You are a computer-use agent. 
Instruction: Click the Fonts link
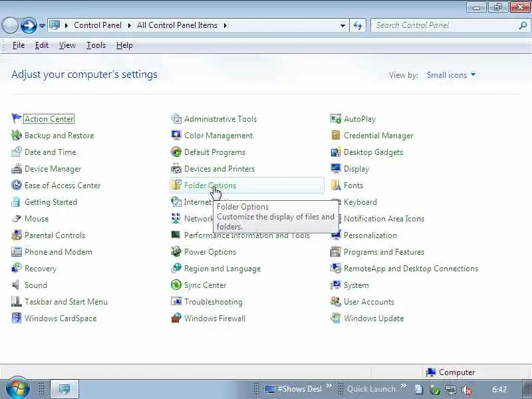click(x=353, y=186)
